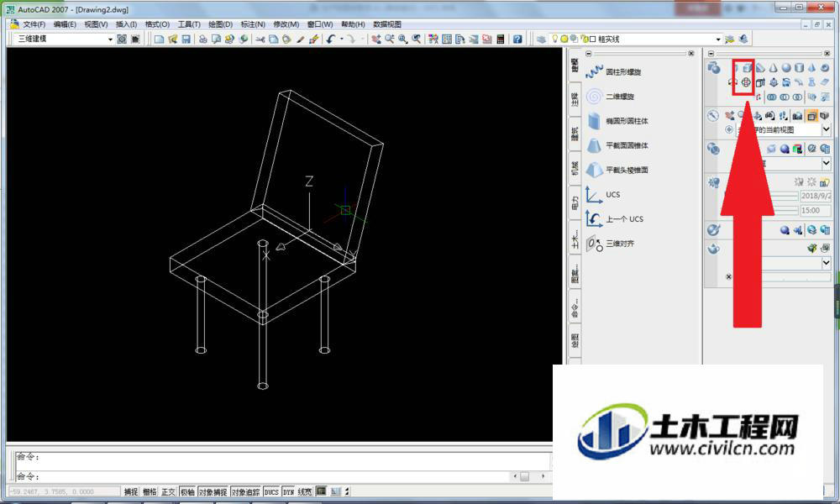
Task: Select the 椭圆形圆柱体 tool palette item
Action: point(617,121)
